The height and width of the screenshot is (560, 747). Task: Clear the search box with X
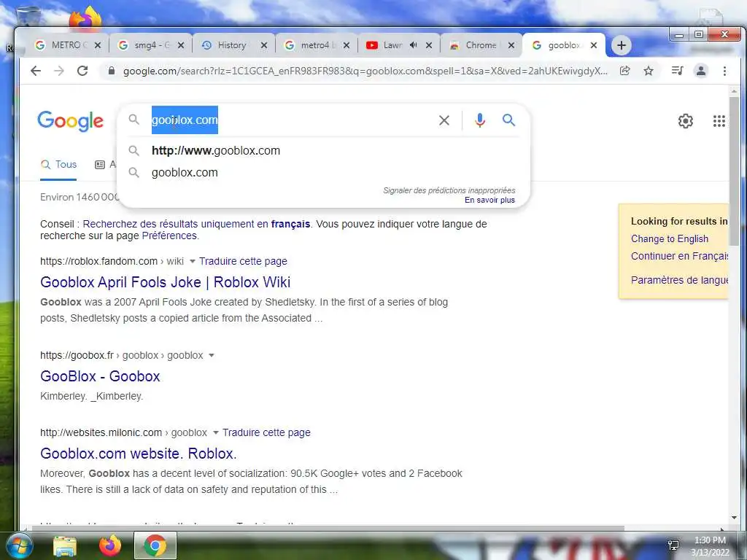pyautogui.click(x=444, y=120)
